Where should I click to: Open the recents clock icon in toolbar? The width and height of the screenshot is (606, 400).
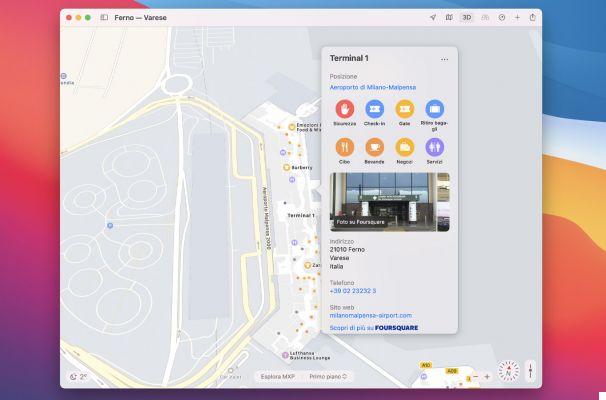pos(502,17)
